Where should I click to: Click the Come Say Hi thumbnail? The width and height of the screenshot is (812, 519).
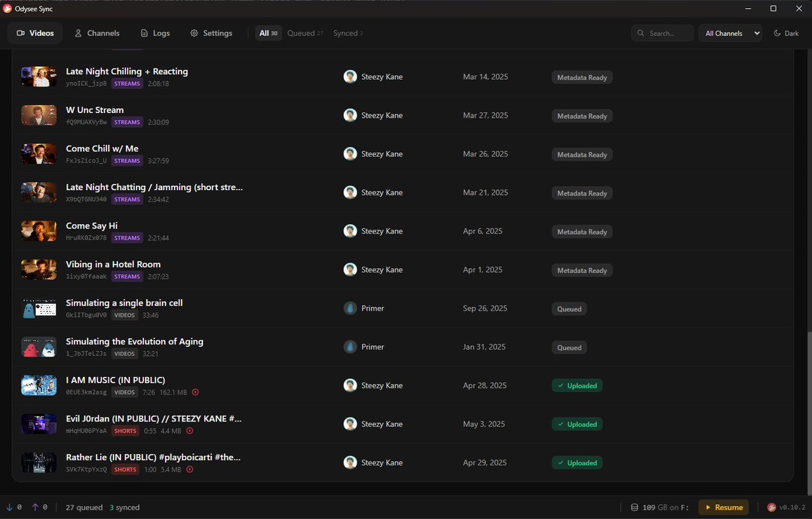39,231
